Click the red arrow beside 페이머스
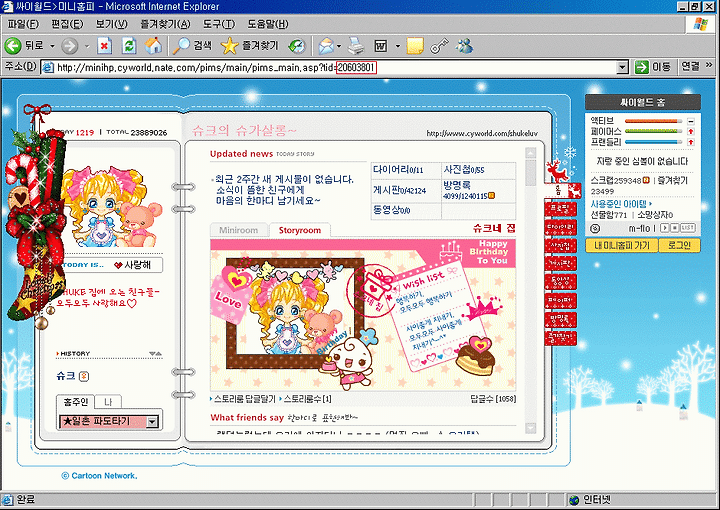 click(x=691, y=132)
